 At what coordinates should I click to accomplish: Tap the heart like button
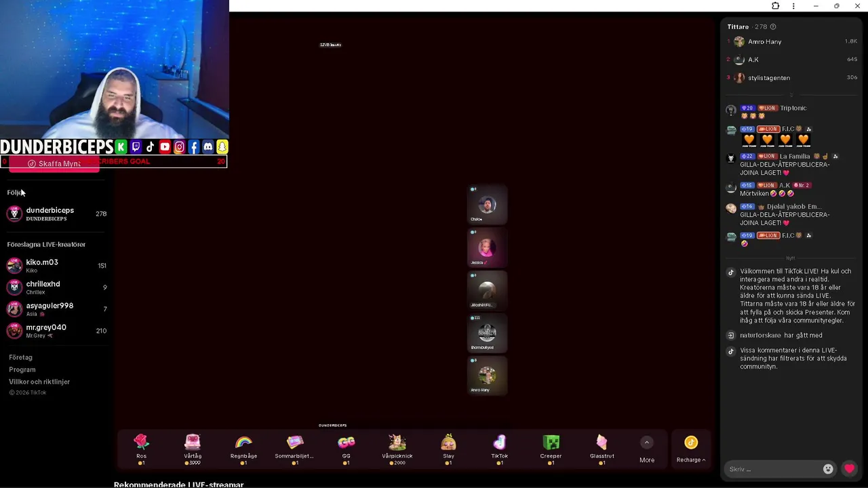[x=849, y=468]
